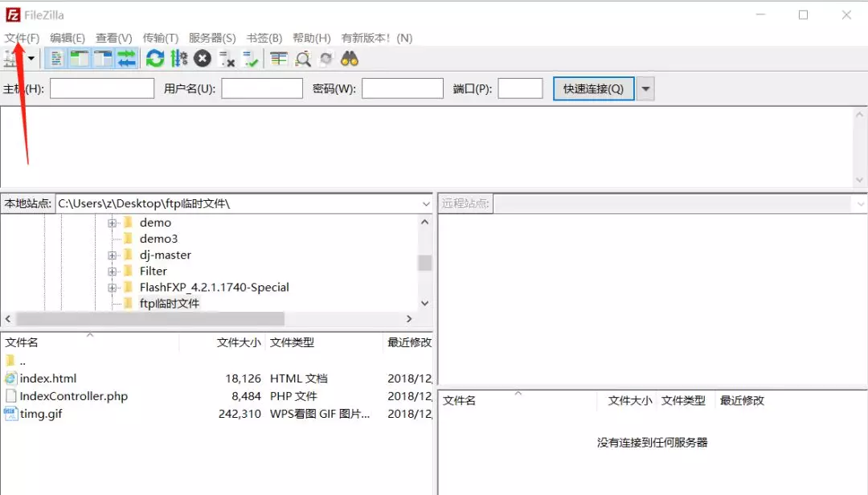Toggle the local directory tree display
The height and width of the screenshot is (495, 868).
click(79, 59)
